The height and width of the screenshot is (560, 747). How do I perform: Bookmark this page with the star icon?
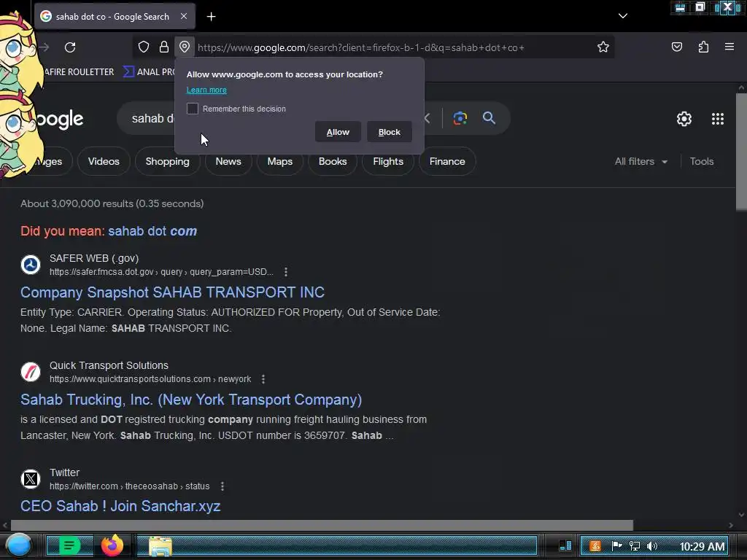(x=603, y=47)
